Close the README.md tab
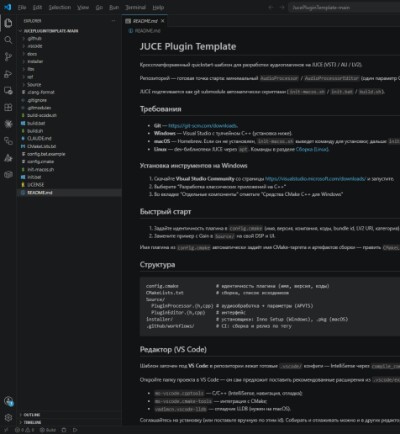 pos(163,21)
